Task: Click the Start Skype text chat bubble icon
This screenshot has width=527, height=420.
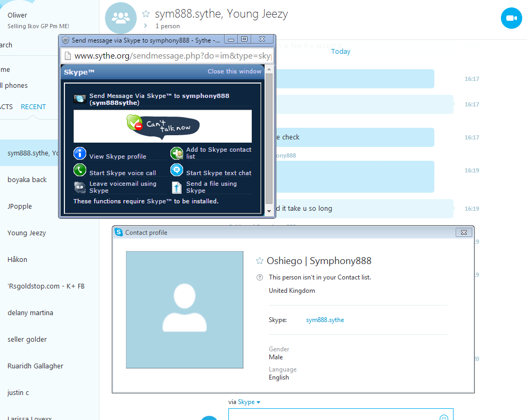Action: (176, 170)
